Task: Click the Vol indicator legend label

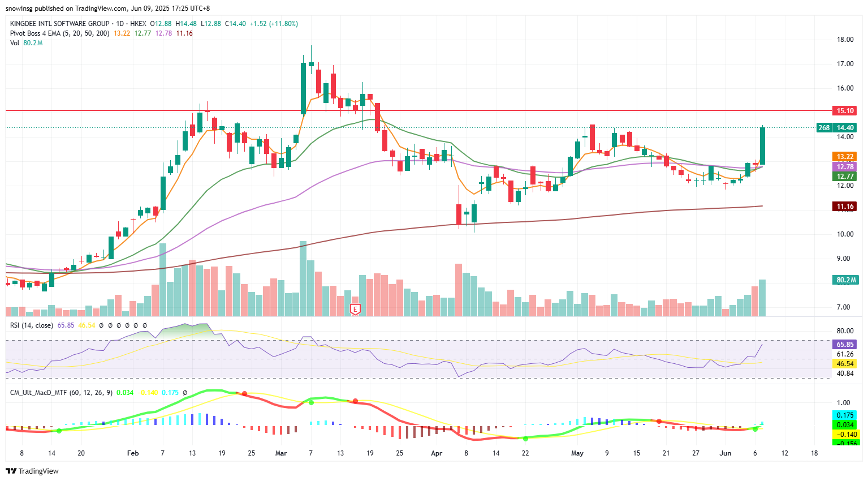Action: (x=14, y=43)
